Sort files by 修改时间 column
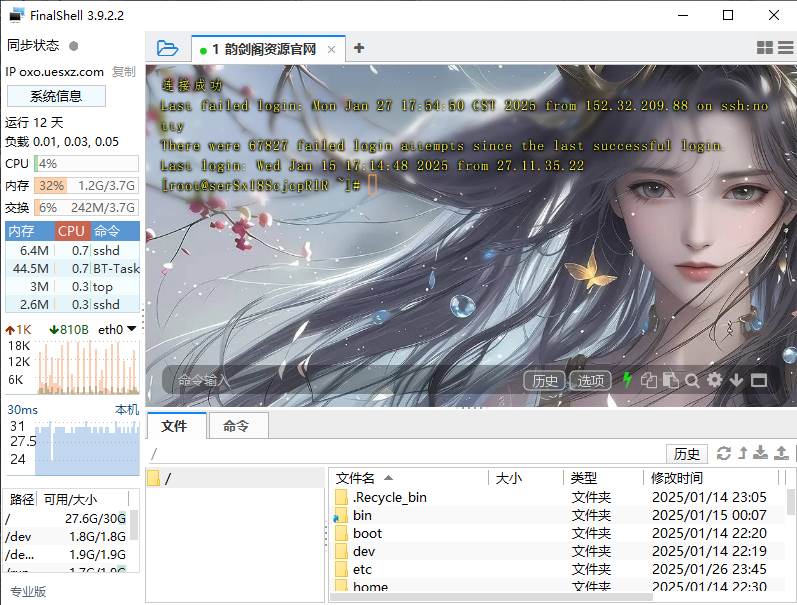 click(x=711, y=478)
